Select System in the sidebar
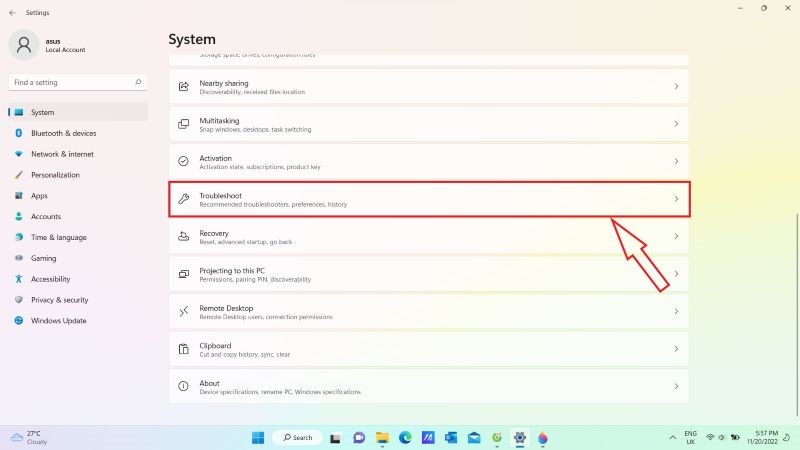Image resolution: width=800 pixels, height=450 pixels. click(78, 112)
